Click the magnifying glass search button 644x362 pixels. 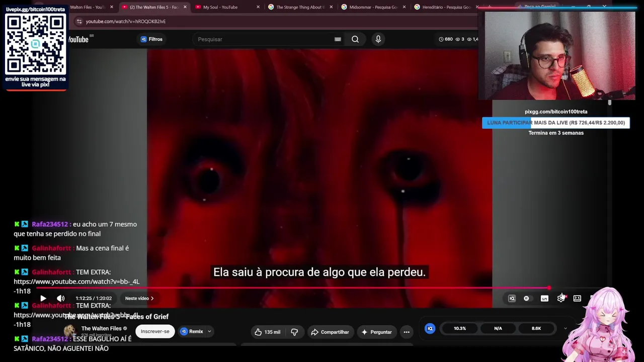[x=355, y=39]
